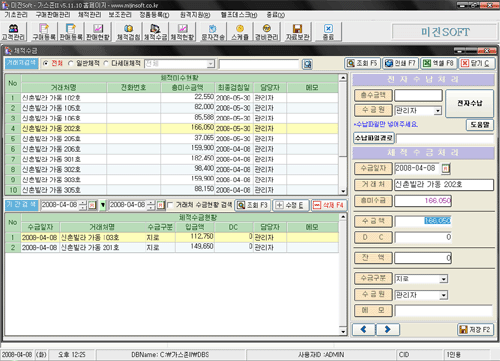Open the 문자전송 SMS sending icon
This screenshot has height=361, width=500.
[x=213, y=32]
